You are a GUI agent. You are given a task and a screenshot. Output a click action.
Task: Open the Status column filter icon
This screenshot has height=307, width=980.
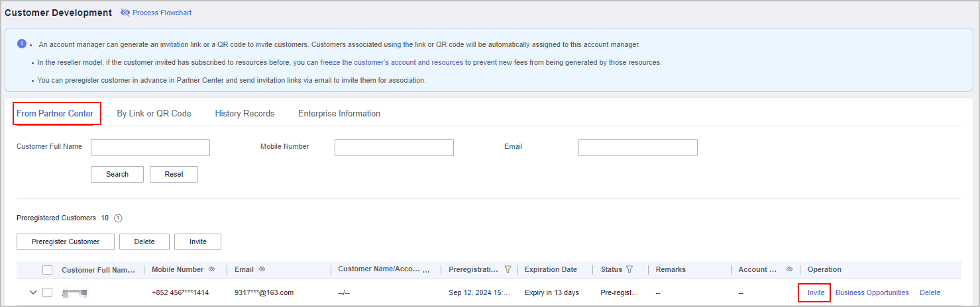click(x=629, y=269)
